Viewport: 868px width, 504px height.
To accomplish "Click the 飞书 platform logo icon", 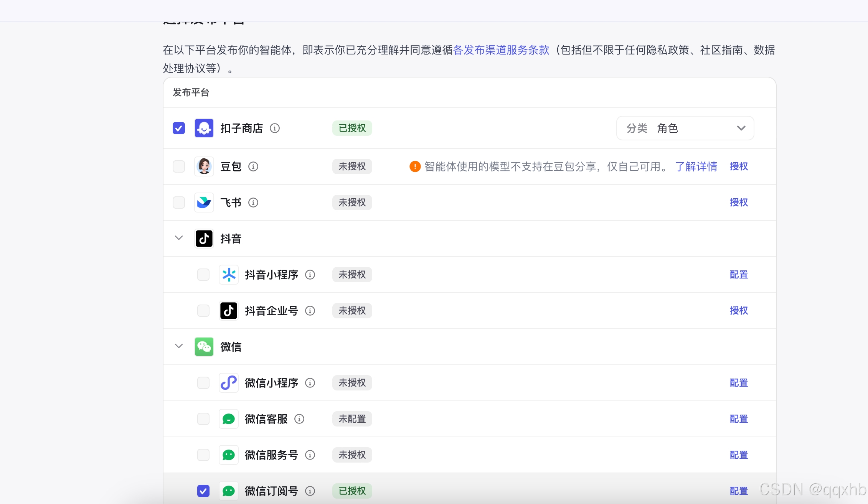I will point(204,203).
